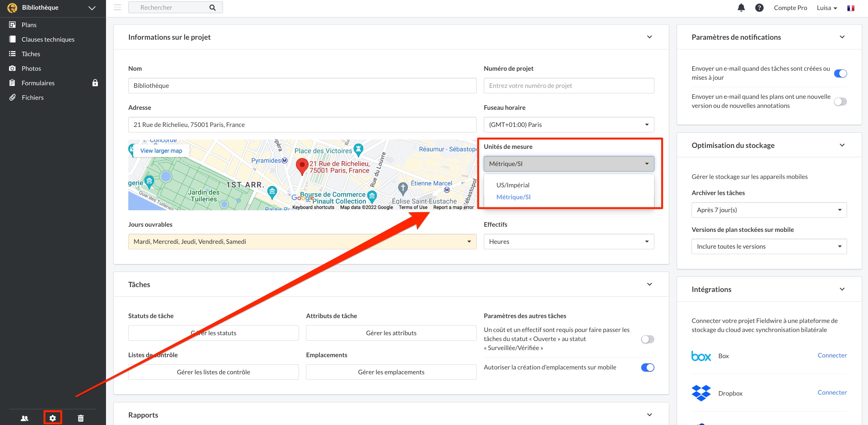Collapse the Tâches settings panel
Image resolution: width=868 pixels, height=425 pixels.
click(x=649, y=284)
